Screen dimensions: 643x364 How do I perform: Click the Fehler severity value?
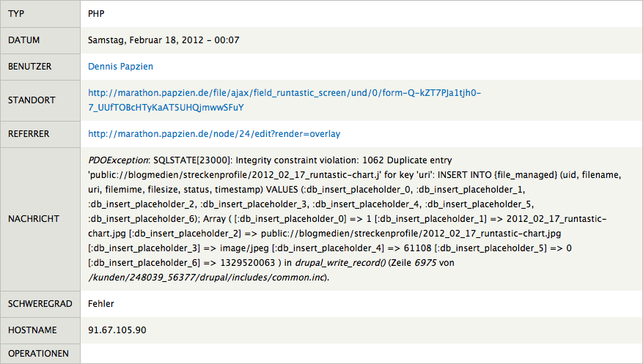(x=100, y=303)
